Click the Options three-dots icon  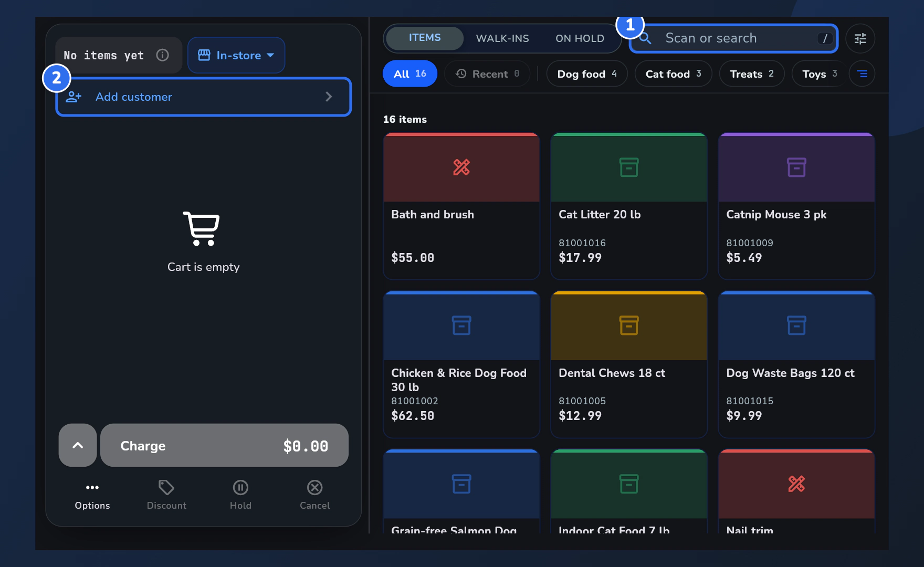[92, 488]
